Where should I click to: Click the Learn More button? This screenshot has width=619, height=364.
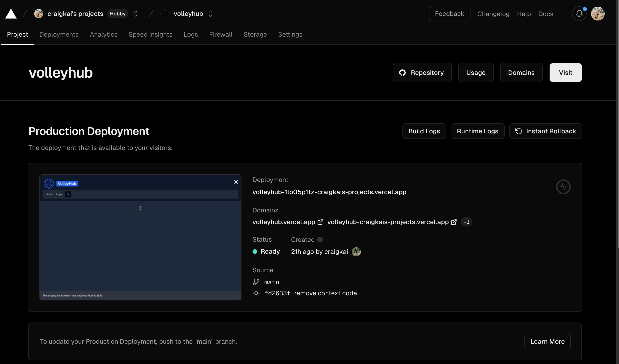click(x=548, y=341)
